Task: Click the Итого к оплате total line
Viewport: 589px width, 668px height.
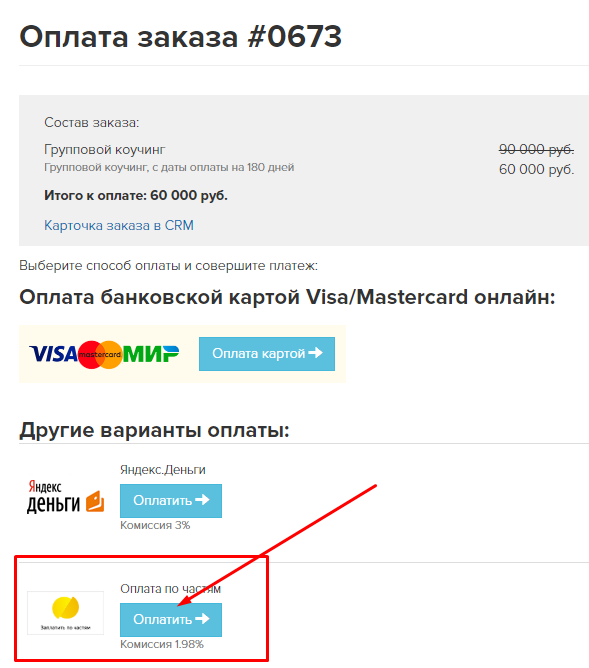Action: pos(136,196)
